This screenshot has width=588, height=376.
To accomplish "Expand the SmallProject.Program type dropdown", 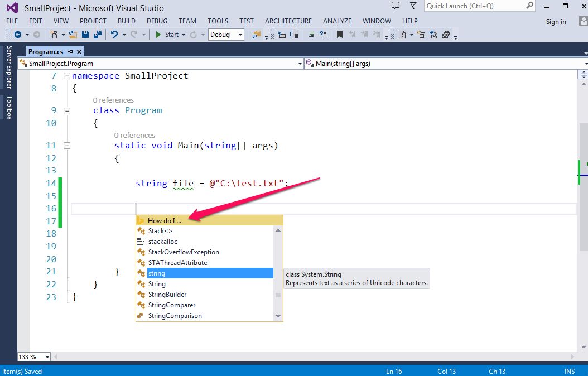I will click(300, 64).
